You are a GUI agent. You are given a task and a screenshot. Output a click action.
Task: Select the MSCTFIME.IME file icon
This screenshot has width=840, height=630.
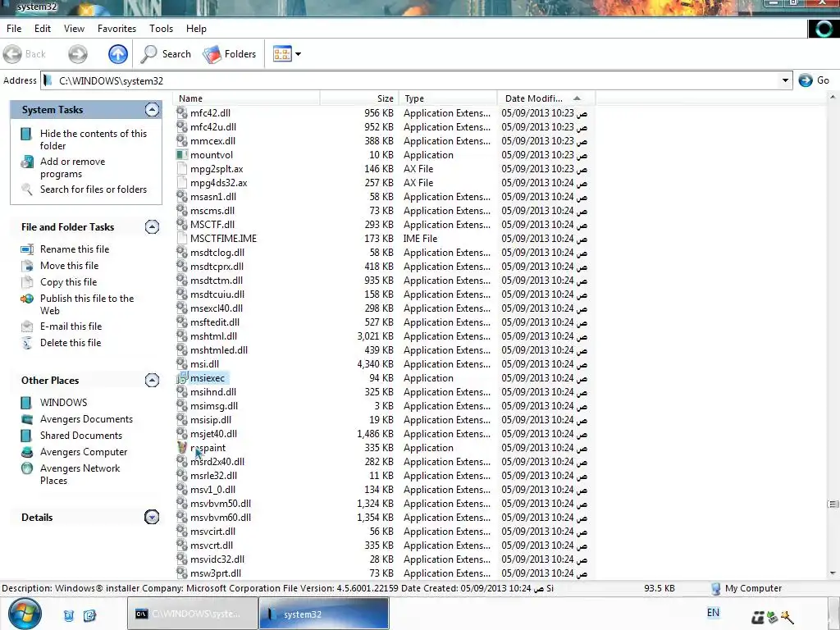pos(182,239)
